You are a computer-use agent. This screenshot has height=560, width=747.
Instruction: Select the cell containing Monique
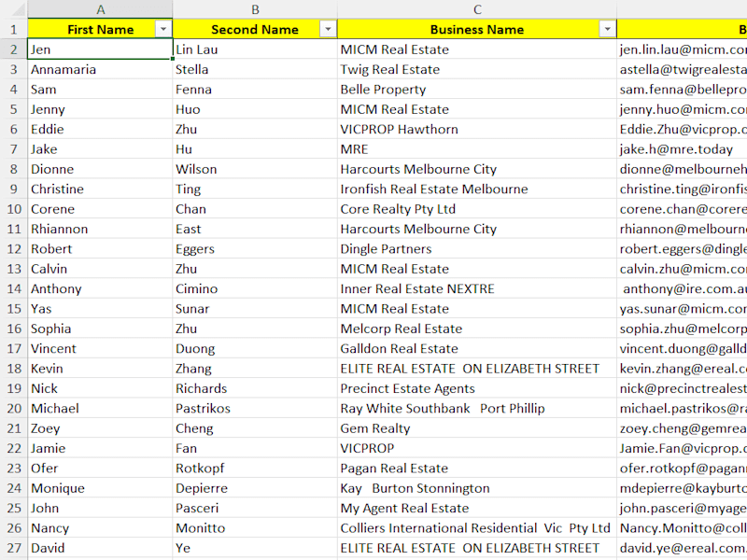tap(100, 488)
